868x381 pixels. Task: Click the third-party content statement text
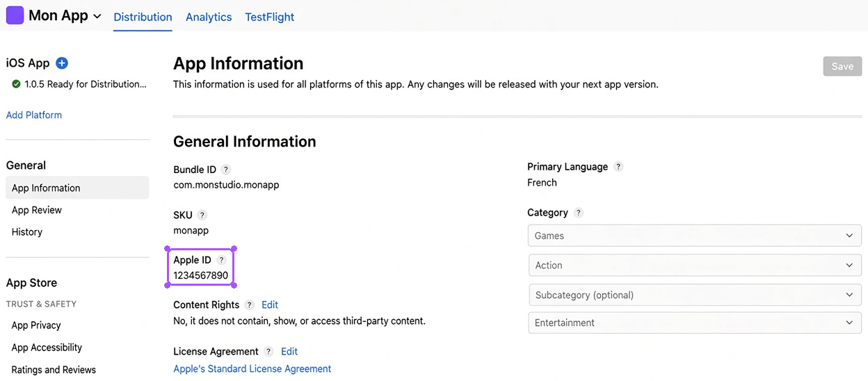pos(299,321)
